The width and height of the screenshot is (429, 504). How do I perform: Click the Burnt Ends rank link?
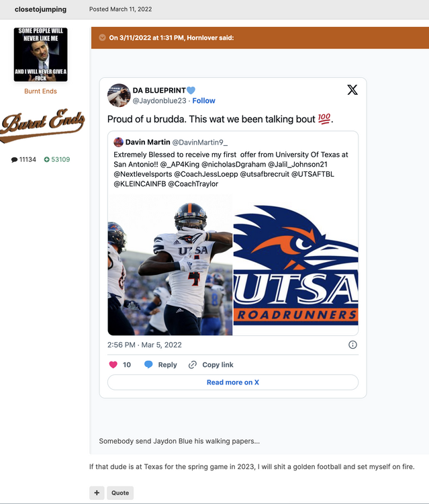40,91
